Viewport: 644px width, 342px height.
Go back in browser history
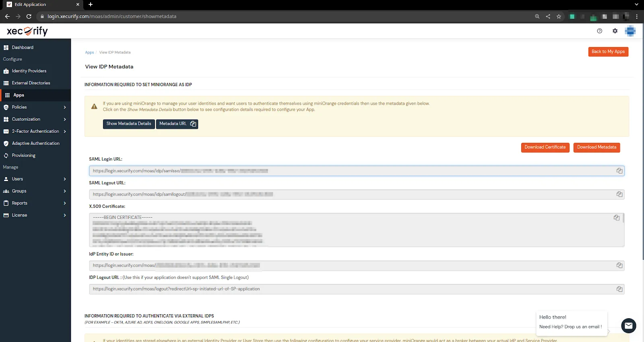7,16
